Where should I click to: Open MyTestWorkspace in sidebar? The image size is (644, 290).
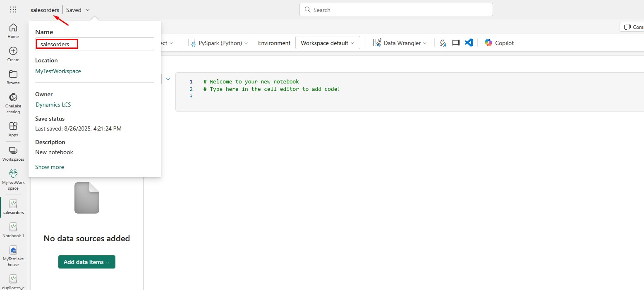pyautogui.click(x=13, y=180)
